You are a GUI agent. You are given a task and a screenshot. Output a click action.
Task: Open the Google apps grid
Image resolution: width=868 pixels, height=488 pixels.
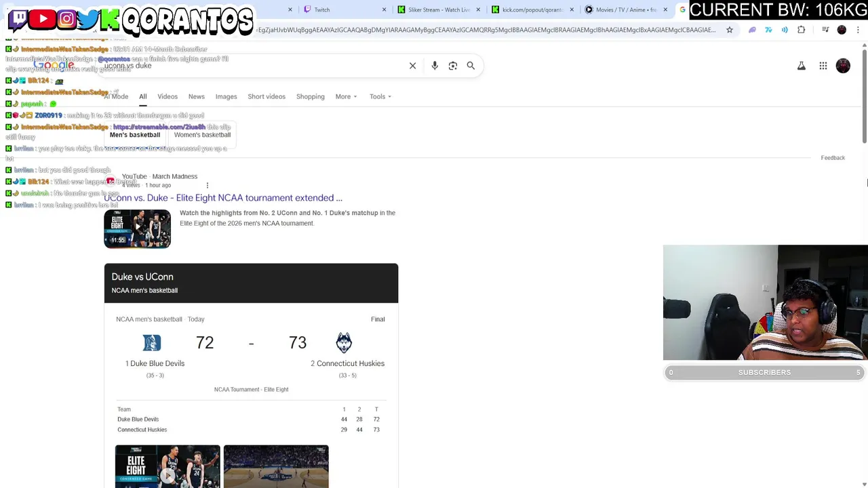coord(823,66)
